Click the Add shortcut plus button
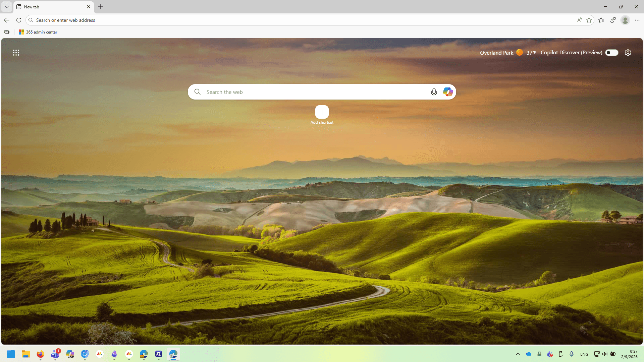644x362 pixels. point(322,112)
